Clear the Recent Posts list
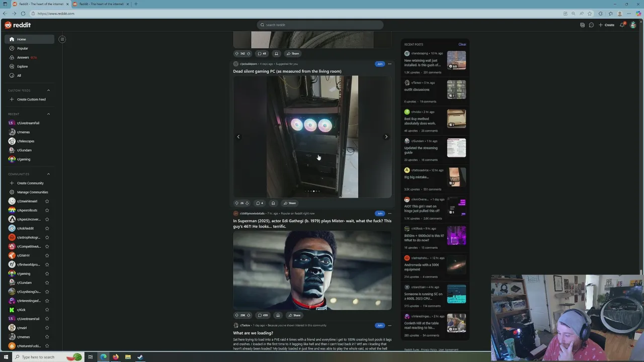Viewport: 644px width, 362px height. 462,44
